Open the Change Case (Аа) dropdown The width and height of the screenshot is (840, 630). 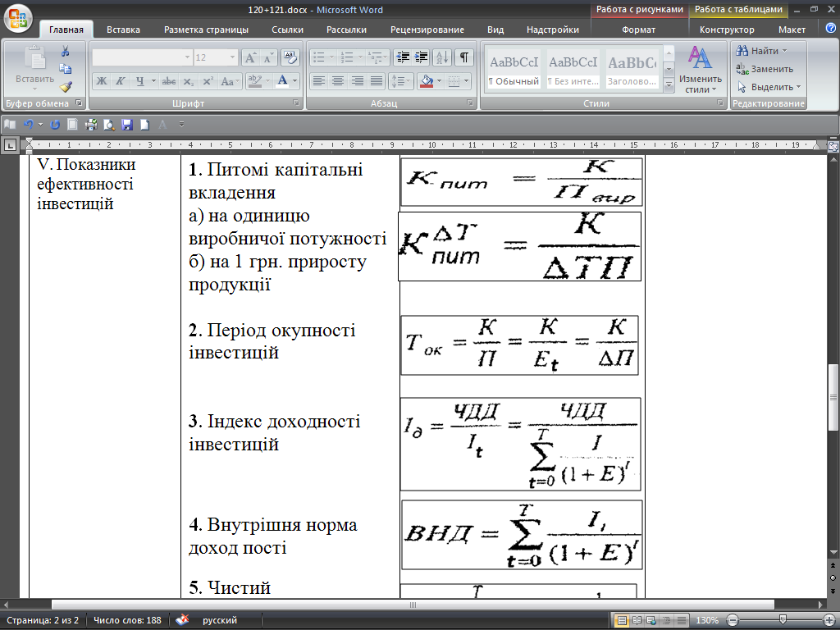tap(230, 81)
